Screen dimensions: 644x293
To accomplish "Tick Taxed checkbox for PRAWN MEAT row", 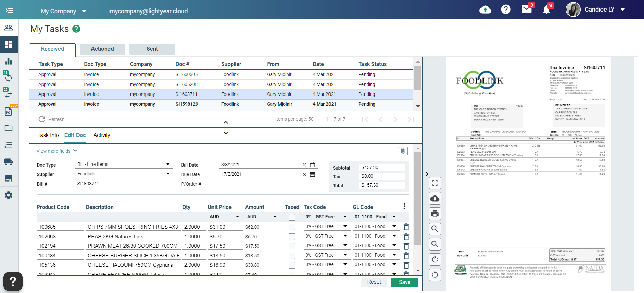I will click(292, 246).
